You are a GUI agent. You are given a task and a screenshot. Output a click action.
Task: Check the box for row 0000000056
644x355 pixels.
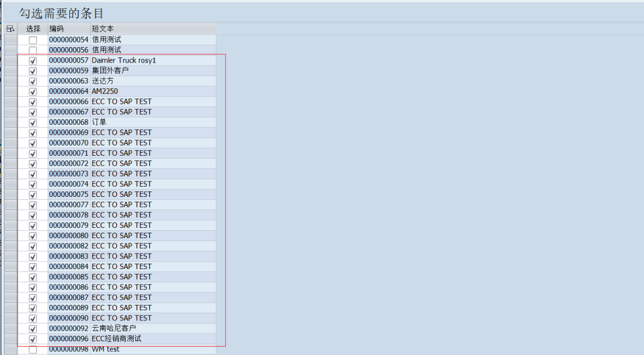click(33, 50)
